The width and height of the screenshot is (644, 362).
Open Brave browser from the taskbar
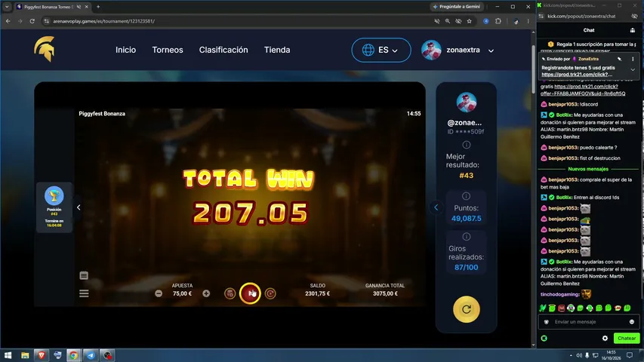[x=42, y=355]
